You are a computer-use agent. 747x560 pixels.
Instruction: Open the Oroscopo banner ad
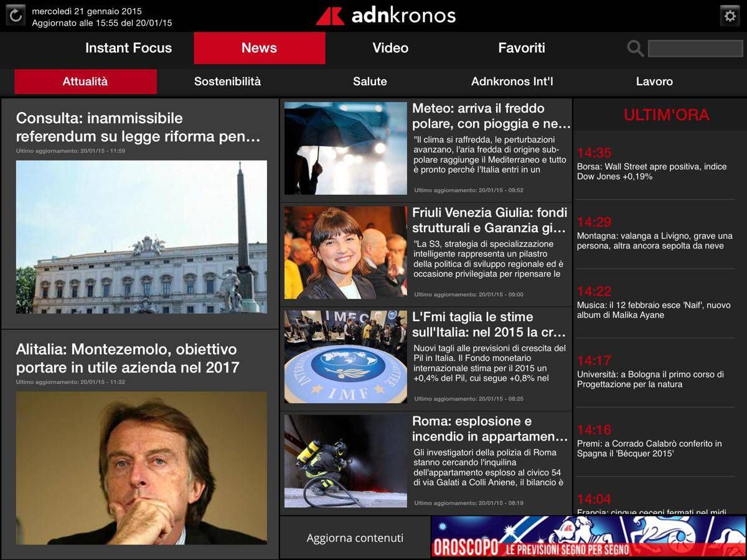(x=588, y=537)
